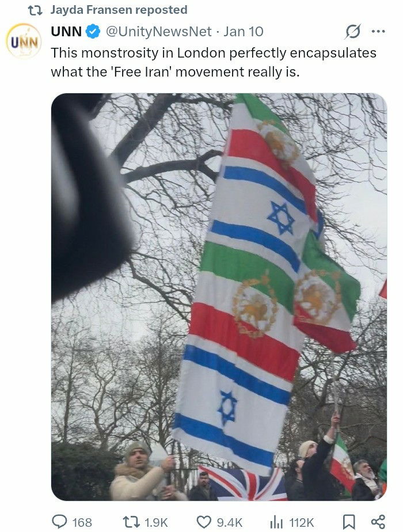View the 168 replies count
Screen dimensions: 403x532
pyautogui.click(x=82, y=523)
